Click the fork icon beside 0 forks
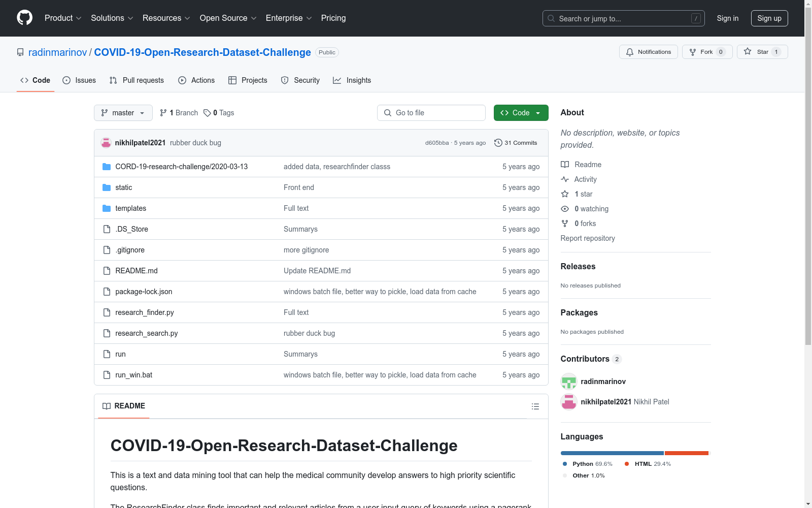 pos(565,224)
